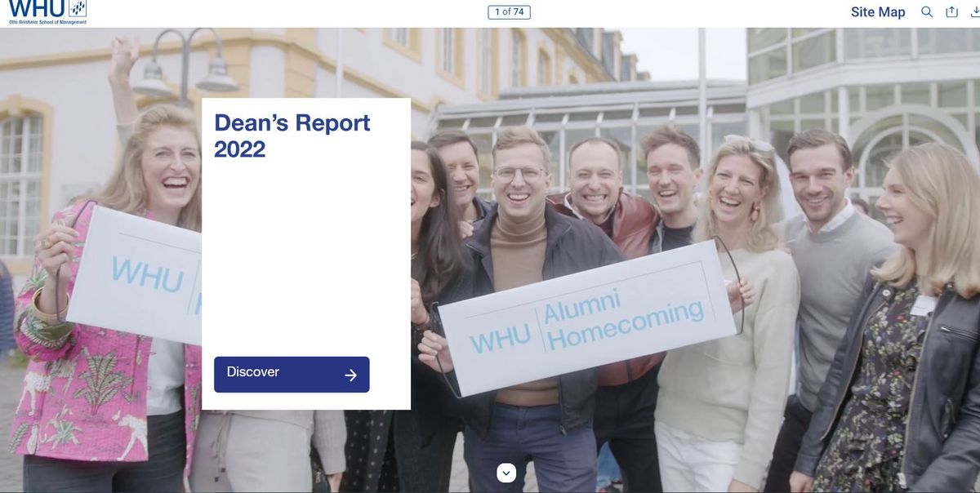The image size is (980, 493).
Task: Download the report via download icon
Action: 974,11
